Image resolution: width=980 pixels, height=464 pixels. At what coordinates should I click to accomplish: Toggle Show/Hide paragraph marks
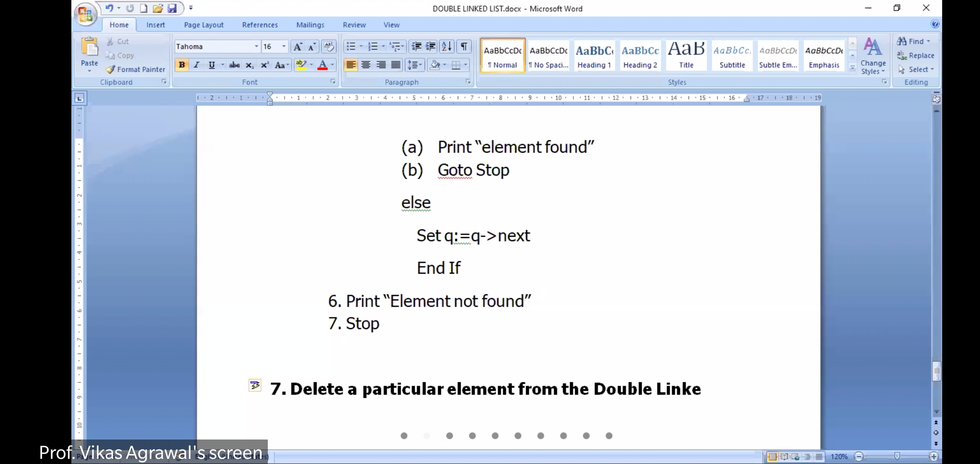tap(464, 46)
